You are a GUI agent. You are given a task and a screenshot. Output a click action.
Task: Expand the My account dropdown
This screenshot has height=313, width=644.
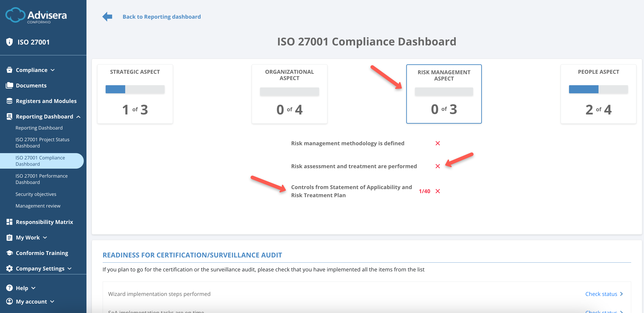click(x=52, y=302)
